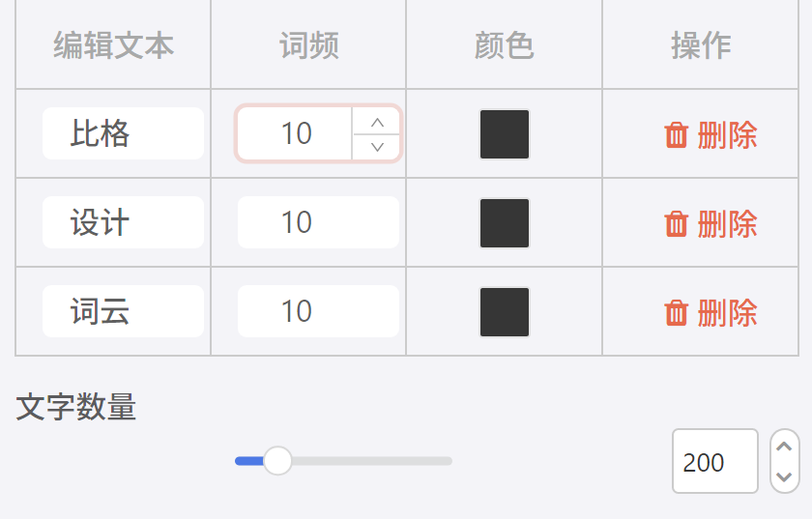The image size is (812, 519).
Task: Edit the 词云 text field
Action: click(123, 311)
